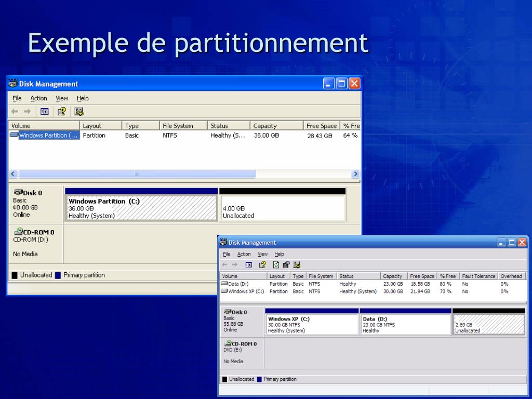Click the blue Primary partition legend swatch in the 55.88 GB disk window
The image size is (532, 399).
(x=260, y=379)
